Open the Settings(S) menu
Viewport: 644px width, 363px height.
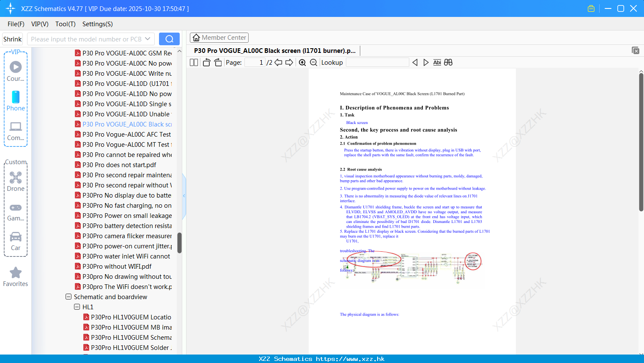pos(98,24)
